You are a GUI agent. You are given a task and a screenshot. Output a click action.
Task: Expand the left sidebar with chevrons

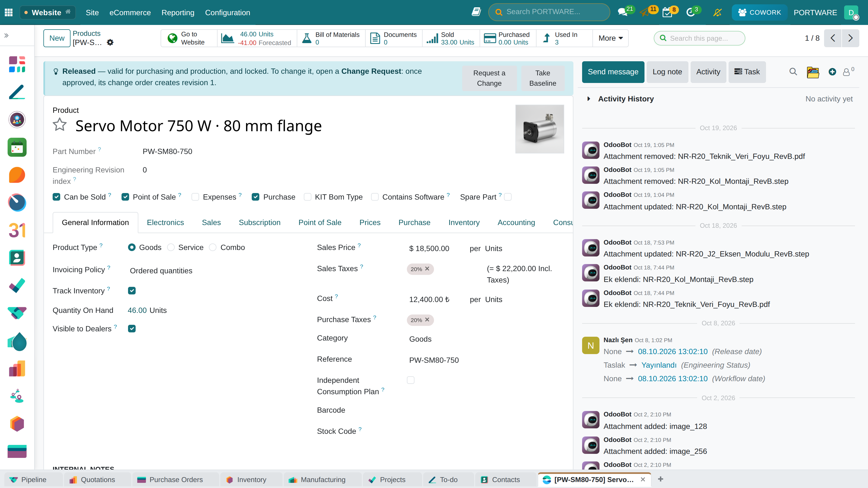[x=7, y=35]
